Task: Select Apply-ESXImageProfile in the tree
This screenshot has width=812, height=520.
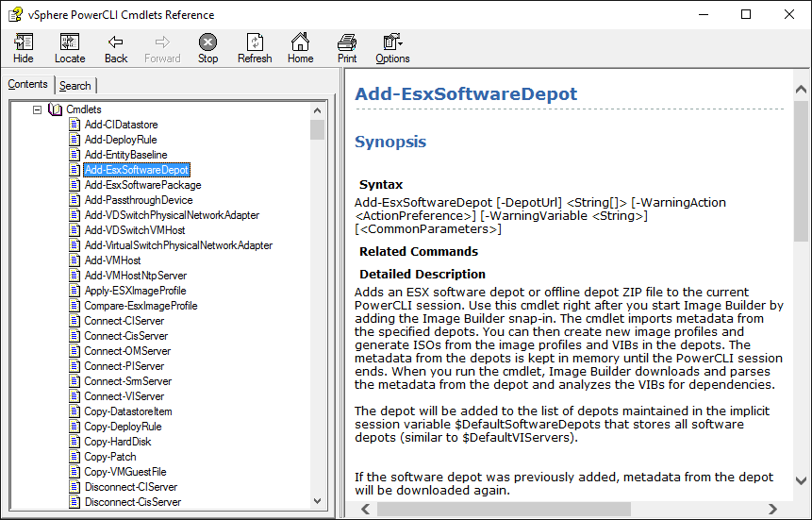Action: coord(135,291)
